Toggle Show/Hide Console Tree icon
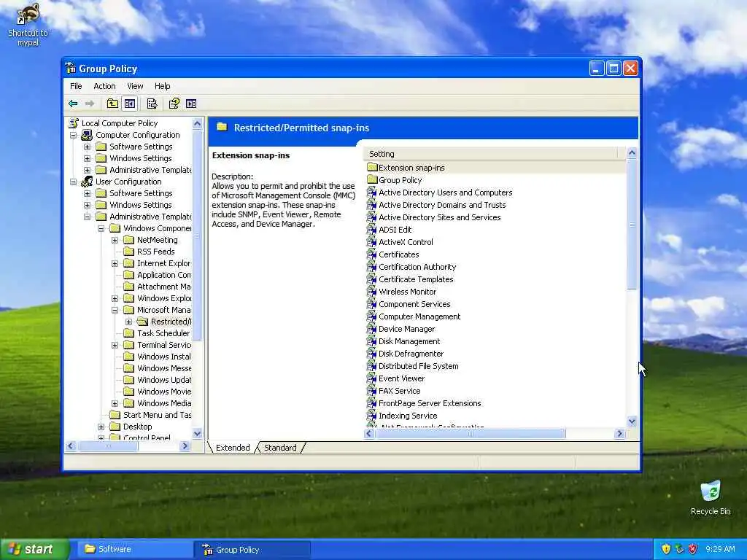This screenshot has height=560, width=747. click(130, 104)
